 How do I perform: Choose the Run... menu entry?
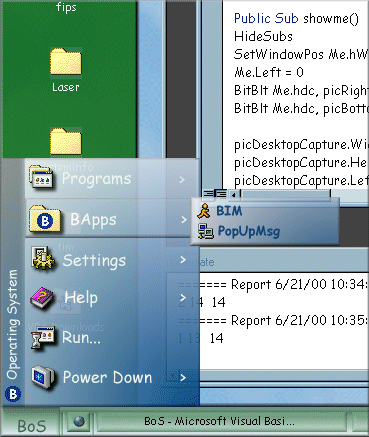coord(81,338)
